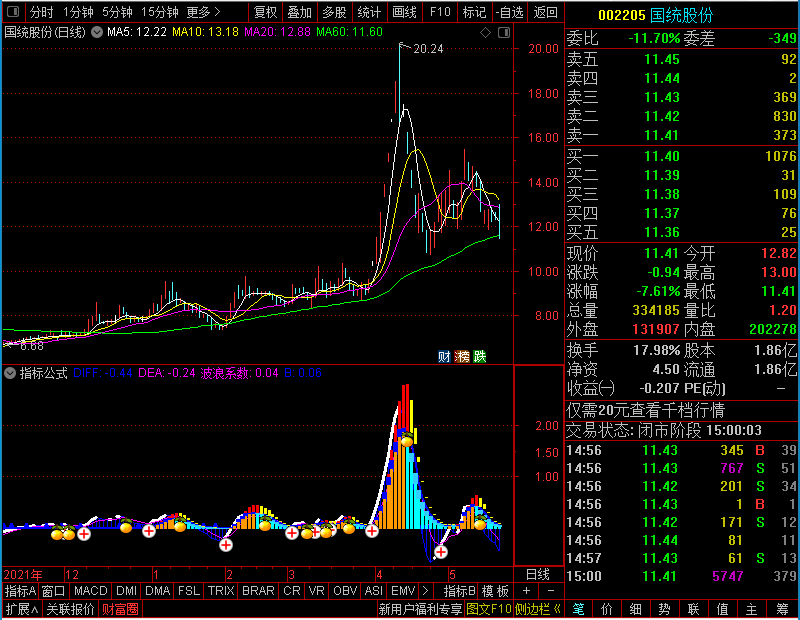Image resolution: width=800 pixels, height=620 pixels.
Task: Select 联 linkage tab
Action: 693,609
